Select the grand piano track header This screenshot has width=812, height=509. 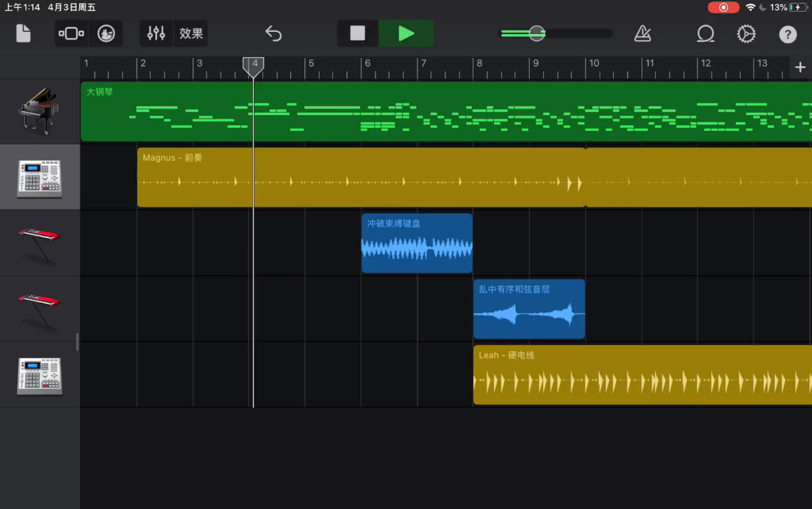(x=39, y=111)
